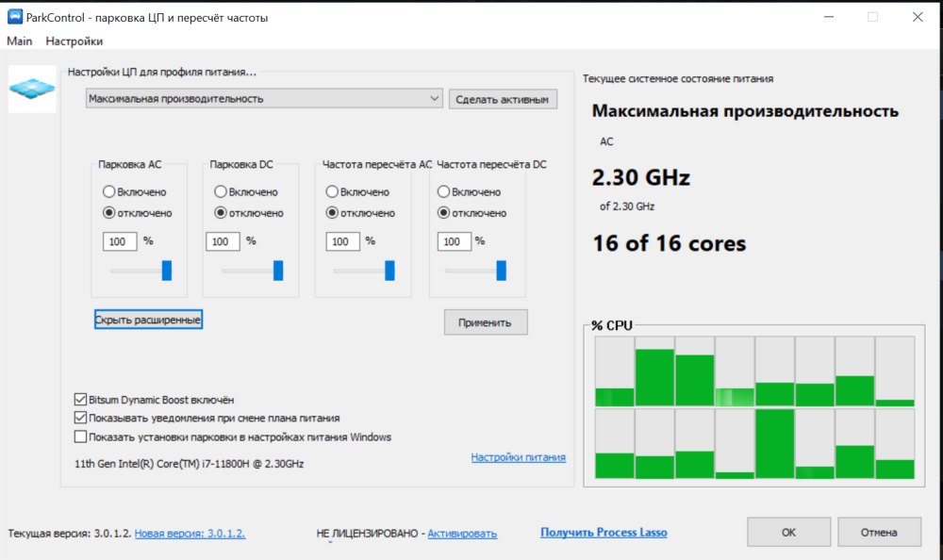Disable Bitsum Dynamic Boost checkbox
This screenshot has width=943, height=560.
(80, 399)
